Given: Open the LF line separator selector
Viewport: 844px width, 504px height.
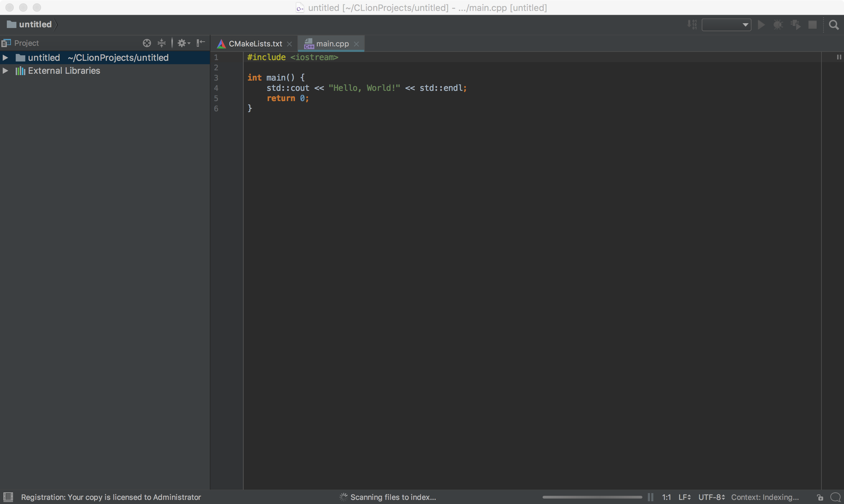Looking at the screenshot, I should (x=685, y=497).
